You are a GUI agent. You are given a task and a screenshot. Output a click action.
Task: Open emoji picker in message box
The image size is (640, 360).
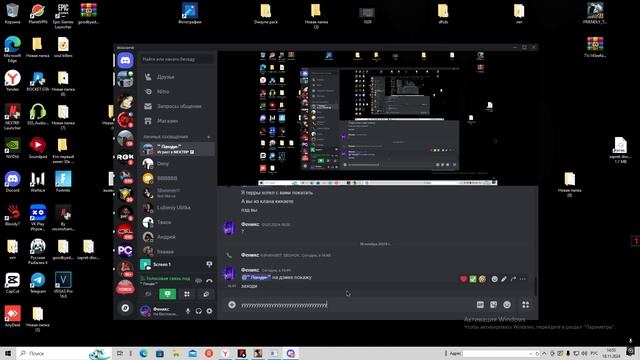click(507, 305)
